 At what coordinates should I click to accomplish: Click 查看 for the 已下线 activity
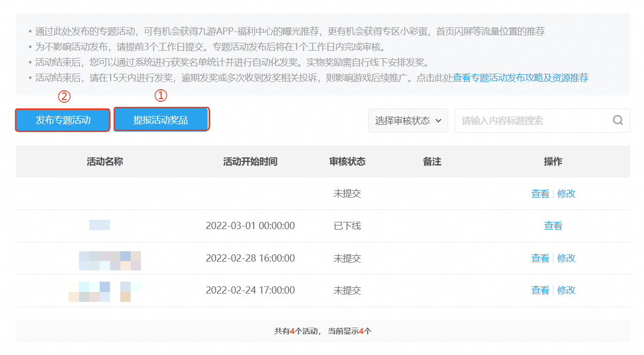pos(553,226)
